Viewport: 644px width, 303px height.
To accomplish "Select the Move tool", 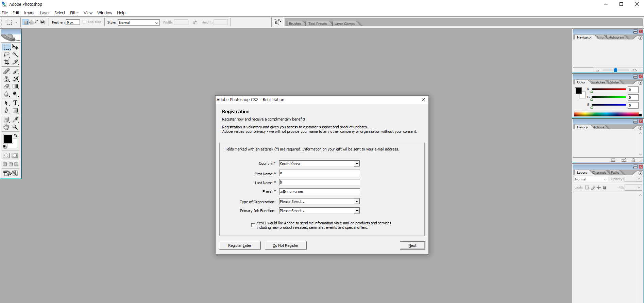I will coord(15,47).
